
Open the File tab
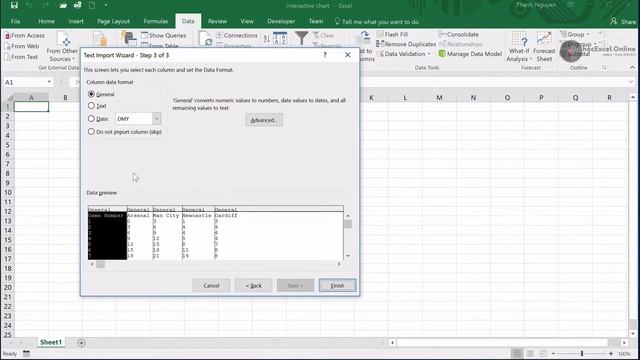click(16, 21)
